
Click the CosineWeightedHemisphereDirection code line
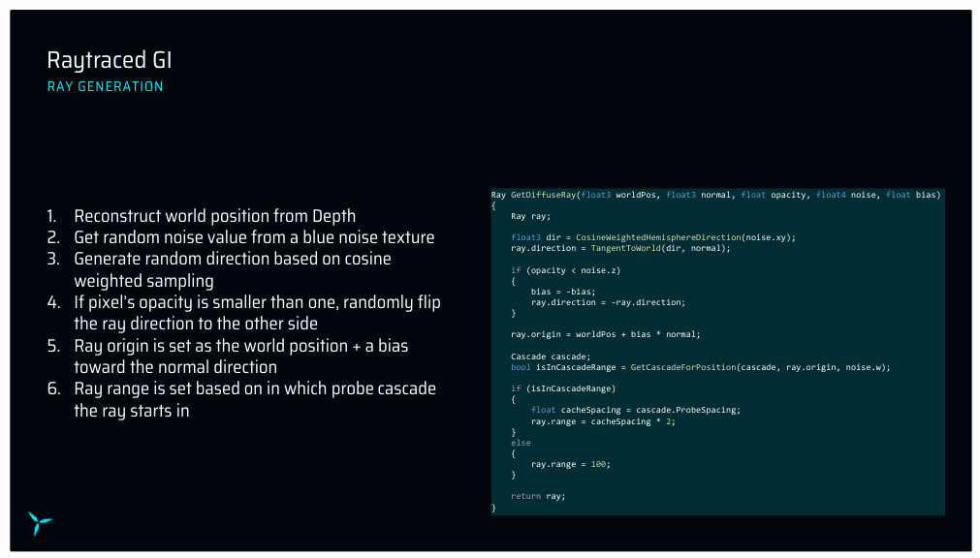(x=653, y=237)
